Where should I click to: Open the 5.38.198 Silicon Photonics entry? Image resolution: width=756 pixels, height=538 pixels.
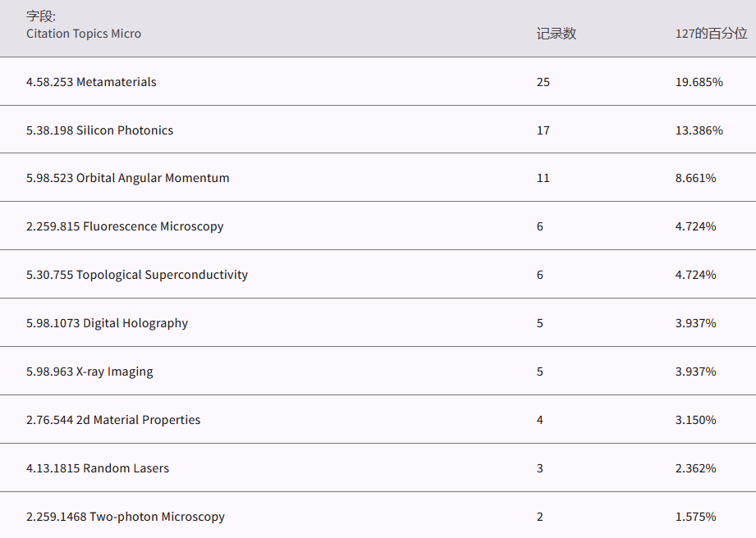click(99, 130)
